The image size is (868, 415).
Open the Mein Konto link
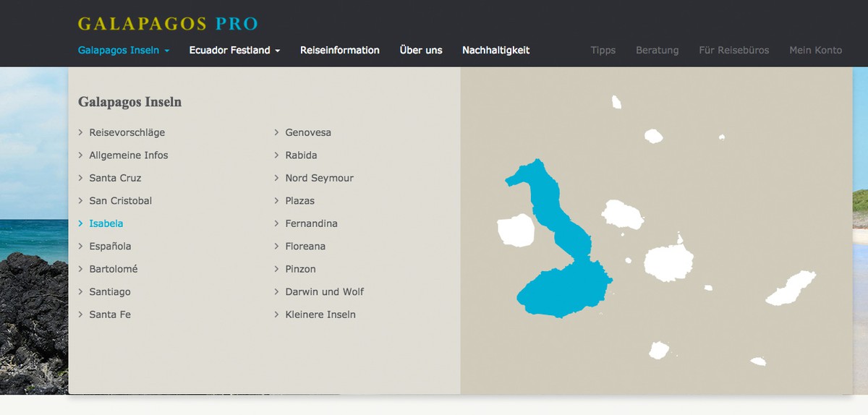click(x=815, y=51)
